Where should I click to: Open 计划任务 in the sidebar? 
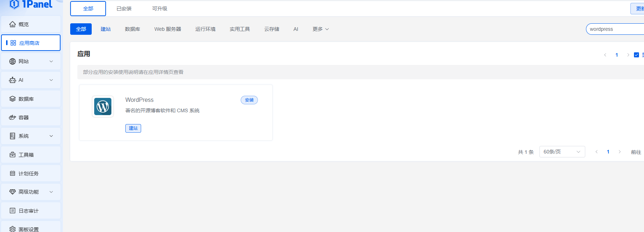[x=31, y=173]
